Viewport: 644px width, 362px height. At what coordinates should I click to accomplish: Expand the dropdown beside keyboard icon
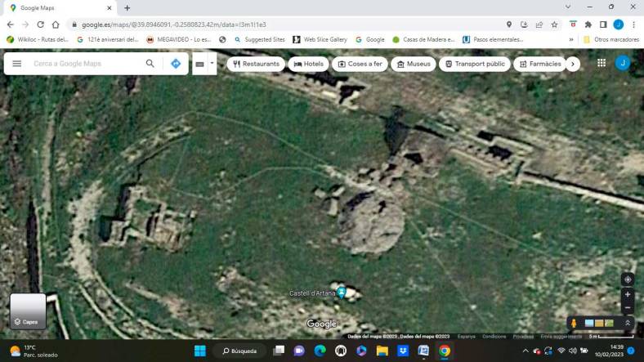click(x=212, y=63)
